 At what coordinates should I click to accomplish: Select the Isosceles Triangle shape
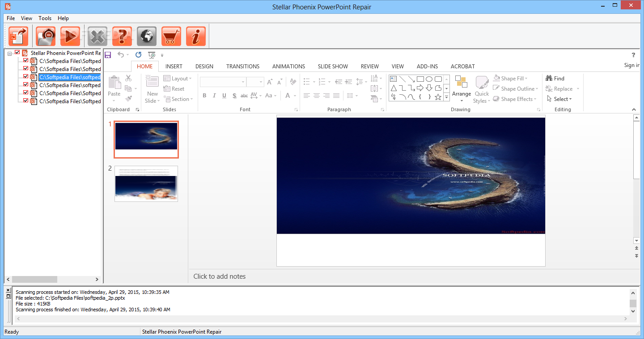(x=394, y=88)
